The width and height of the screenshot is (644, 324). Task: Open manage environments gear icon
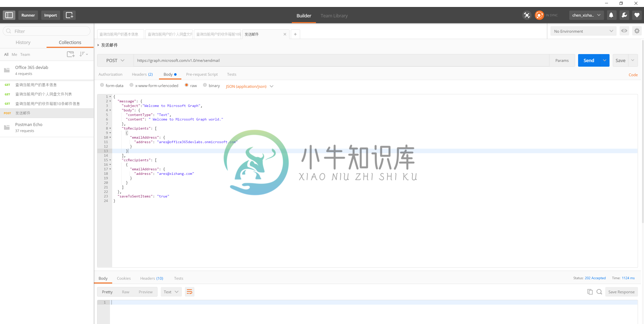(x=637, y=31)
